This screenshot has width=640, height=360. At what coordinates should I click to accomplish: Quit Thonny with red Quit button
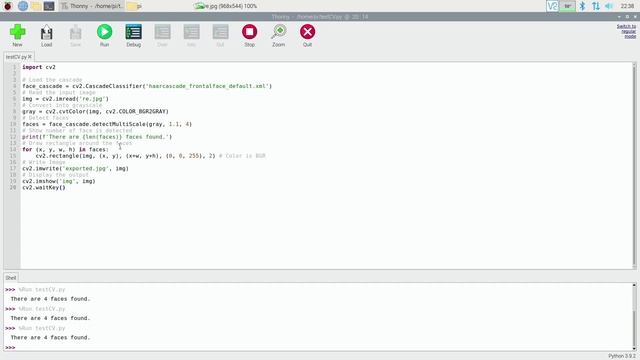click(x=307, y=36)
